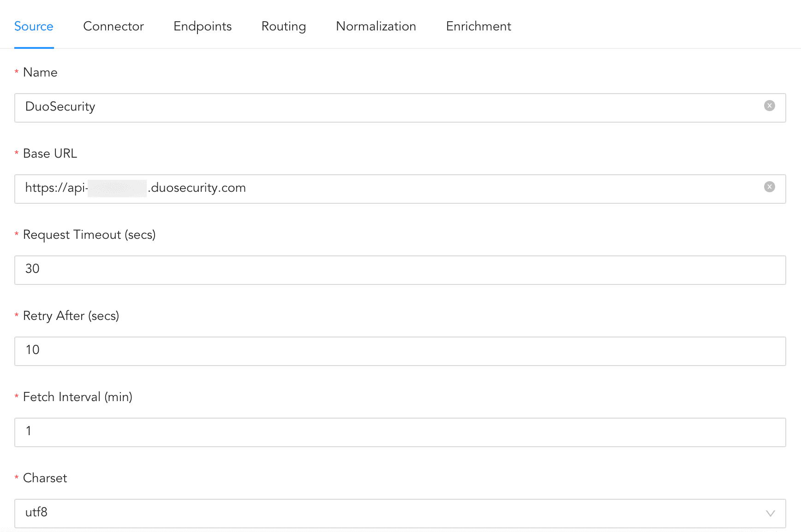Image resolution: width=801 pixels, height=532 pixels.
Task: Switch to the Source tab
Action: pyautogui.click(x=34, y=26)
